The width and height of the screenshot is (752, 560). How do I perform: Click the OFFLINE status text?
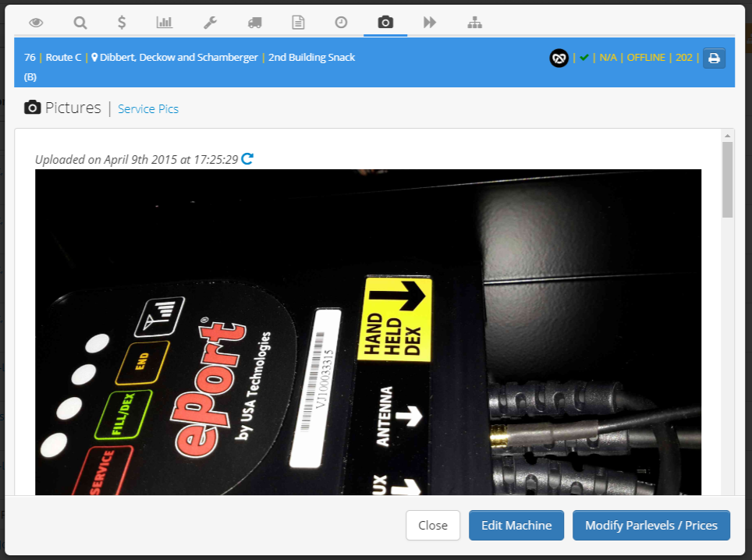tap(646, 58)
